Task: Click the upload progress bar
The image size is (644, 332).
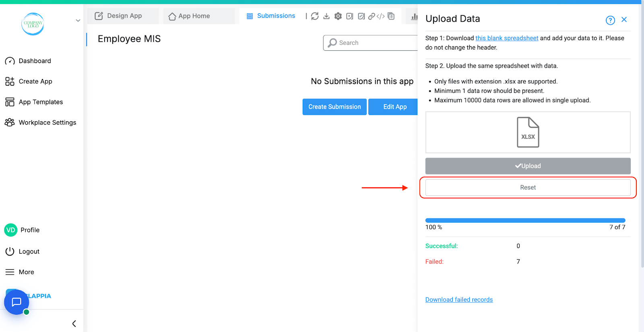Action: pos(525,220)
